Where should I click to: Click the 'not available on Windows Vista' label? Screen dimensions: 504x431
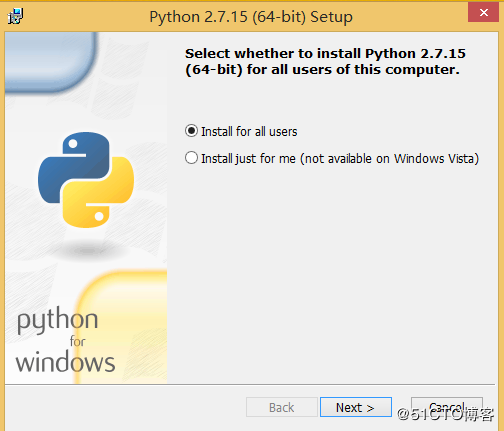point(390,158)
